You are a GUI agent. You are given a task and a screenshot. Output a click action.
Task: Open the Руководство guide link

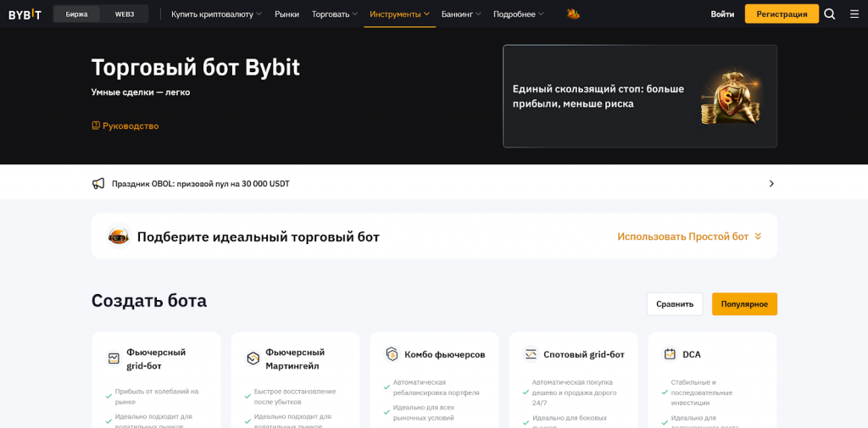pos(125,125)
